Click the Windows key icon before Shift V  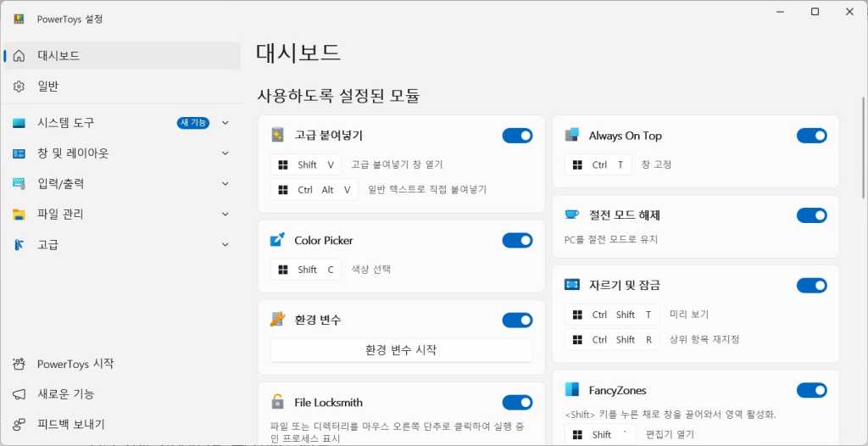(x=283, y=164)
